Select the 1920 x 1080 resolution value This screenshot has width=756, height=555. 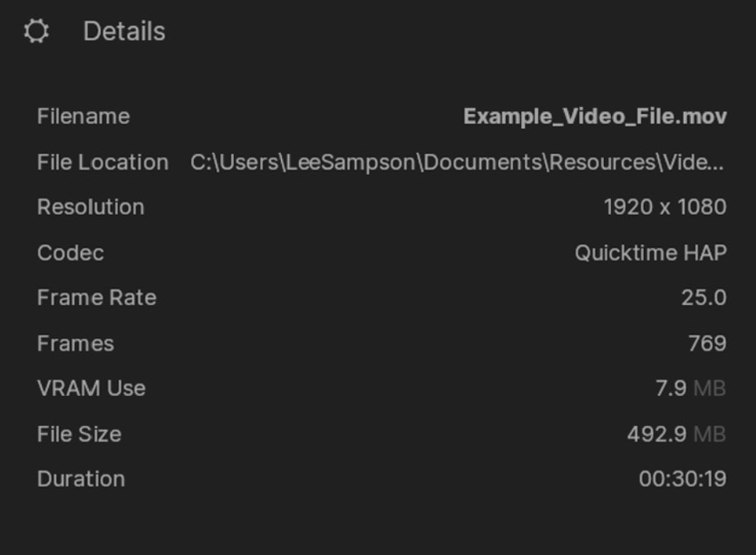point(664,207)
